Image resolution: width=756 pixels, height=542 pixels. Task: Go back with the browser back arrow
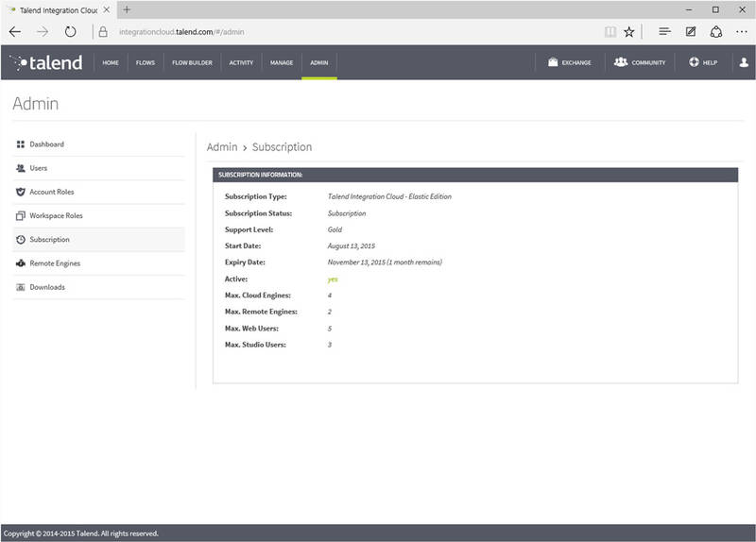(15, 32)
